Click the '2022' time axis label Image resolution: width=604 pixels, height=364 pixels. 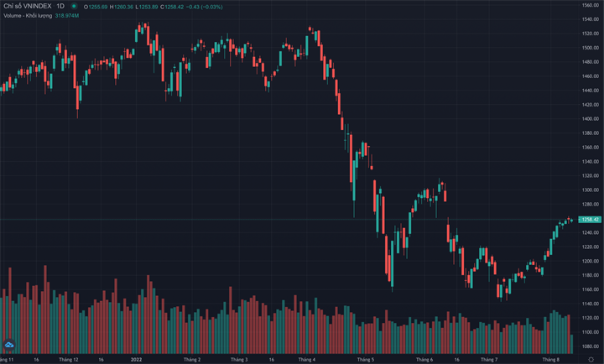pyautogui.click(x=137, y=359)
